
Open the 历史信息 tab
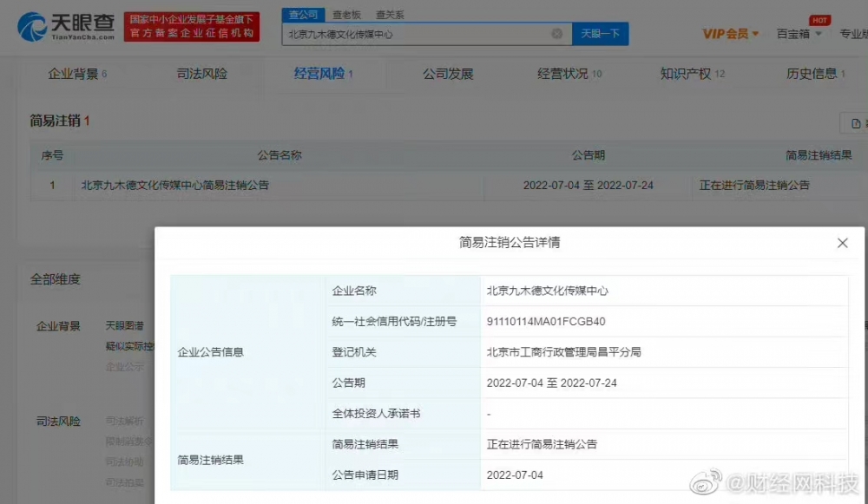pyautogui.click(x=809, y=74)
